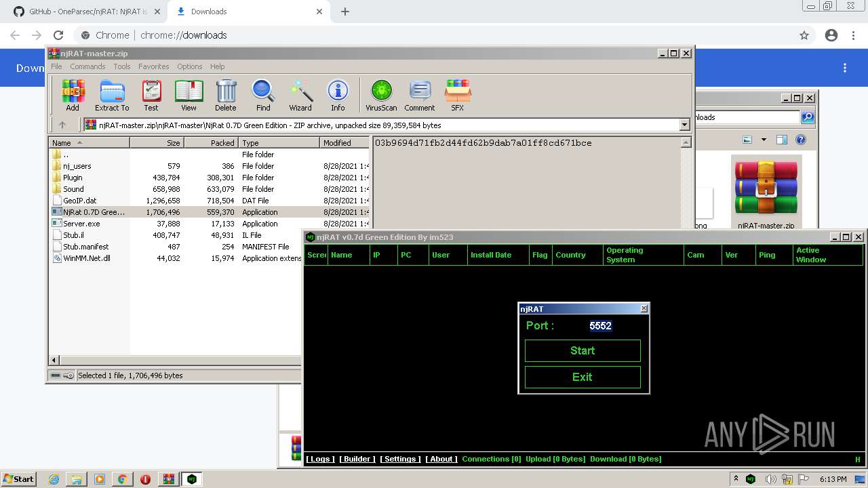This screenshot has height=488, width=868.
Task: Show archive Info icon
Action: (x=338, y=95)
